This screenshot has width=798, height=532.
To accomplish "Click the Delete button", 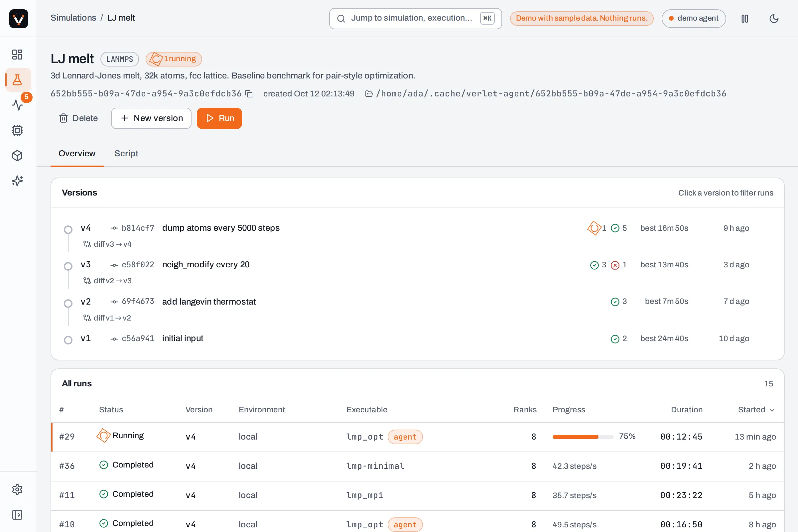I will click(x=79, y=118).
